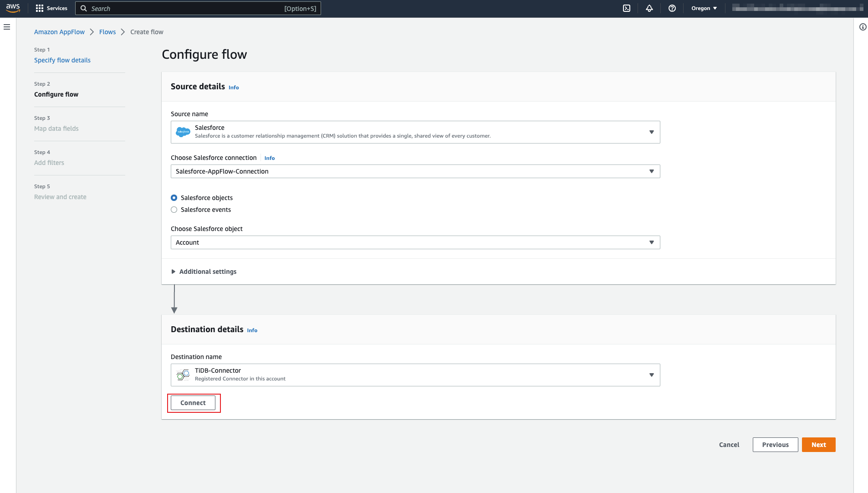Select the Salesforce events radio button
This screenshot has height=493, width=868.
(174, 210)
